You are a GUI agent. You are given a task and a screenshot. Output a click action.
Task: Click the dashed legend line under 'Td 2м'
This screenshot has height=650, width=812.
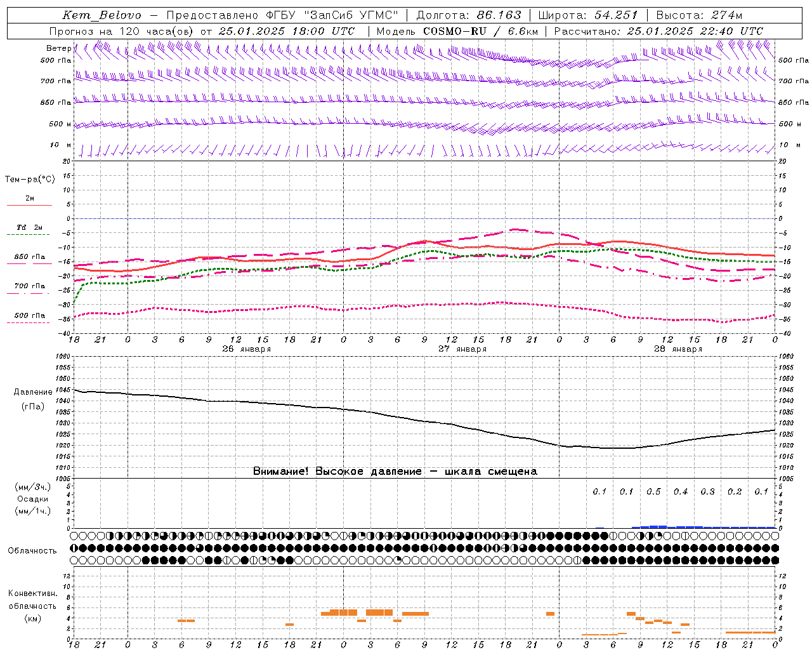29,234
